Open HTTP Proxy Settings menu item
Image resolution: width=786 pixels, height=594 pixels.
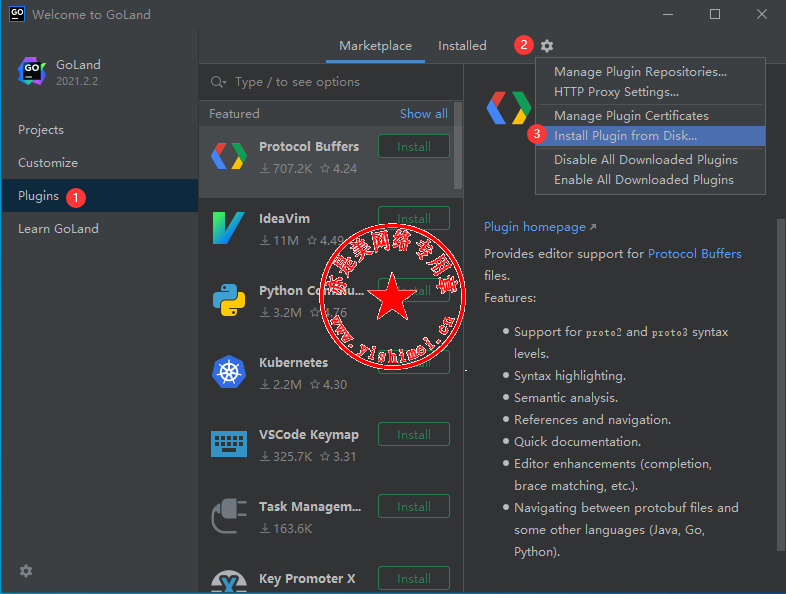[650, 92]
